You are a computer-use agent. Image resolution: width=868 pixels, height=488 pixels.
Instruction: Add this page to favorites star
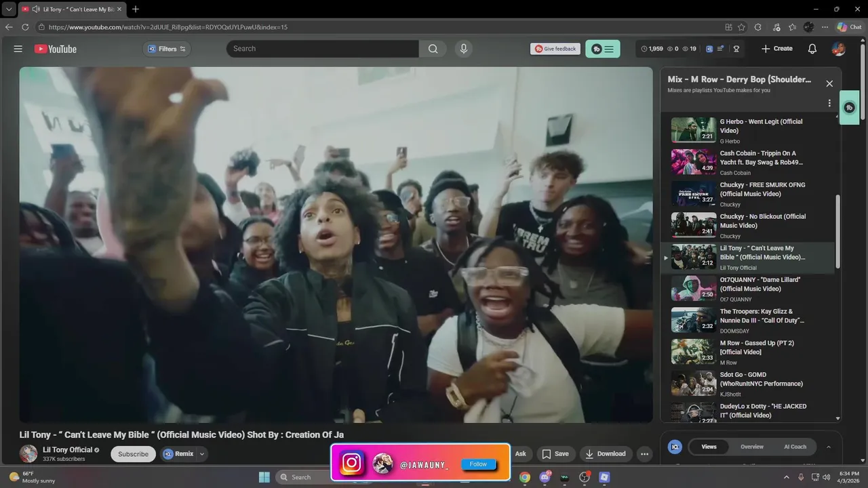coord(742,27)
